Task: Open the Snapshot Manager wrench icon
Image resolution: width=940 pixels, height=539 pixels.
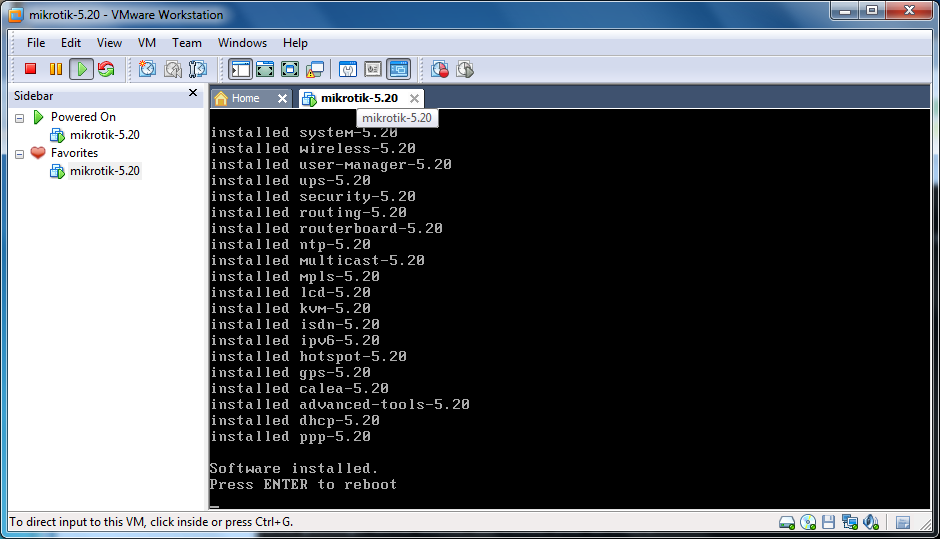Action: [x=198, y=69]
